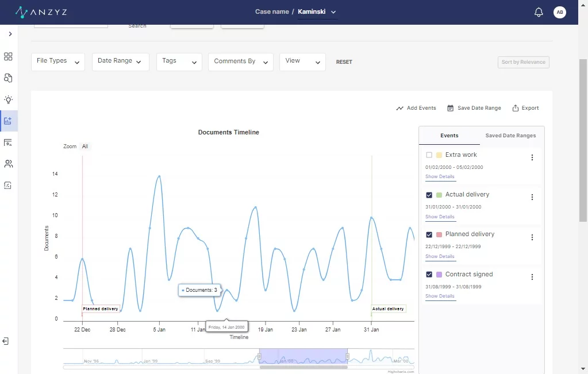Open the Contract signed options menu
Image resolution: width=588 pixels, height=374 pixels.
pyautogui.click(x=532, y=277)
